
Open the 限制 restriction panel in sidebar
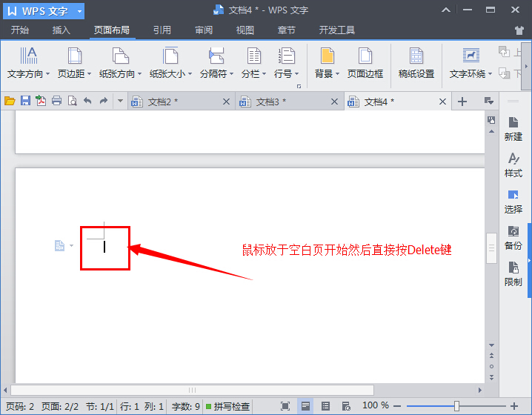tap(513, 273)
